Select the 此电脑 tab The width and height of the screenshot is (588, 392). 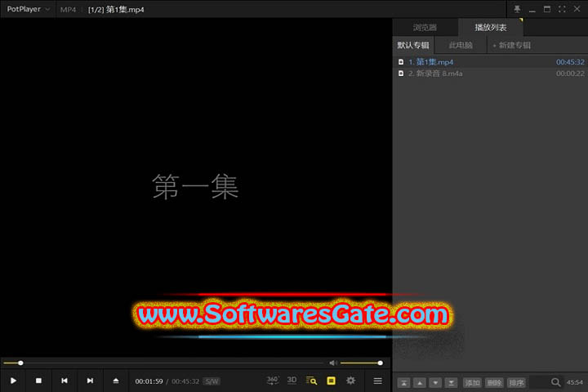click(x=461, y=46)
